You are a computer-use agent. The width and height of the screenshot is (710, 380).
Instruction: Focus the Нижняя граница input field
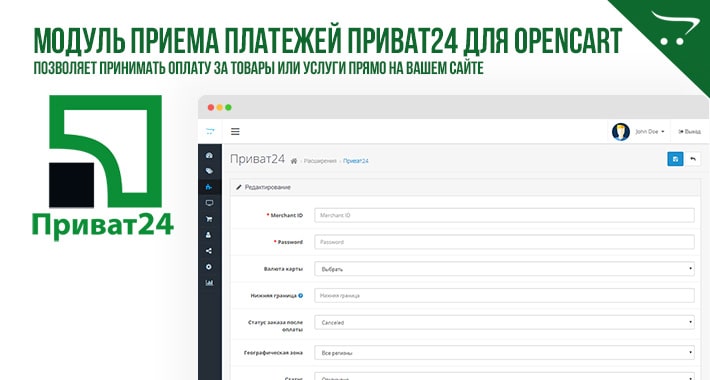504,295
